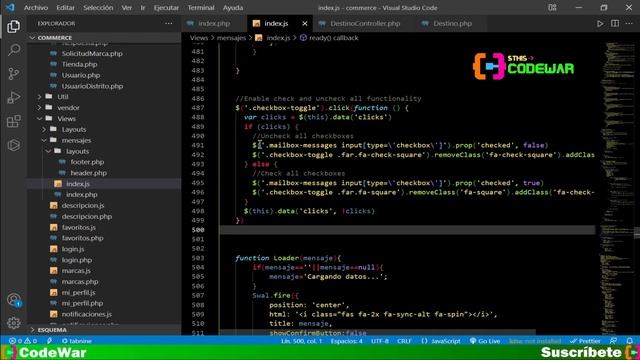Switch to DestinoController.php tab
Screen dimensions: 640x360
(364, 24)
